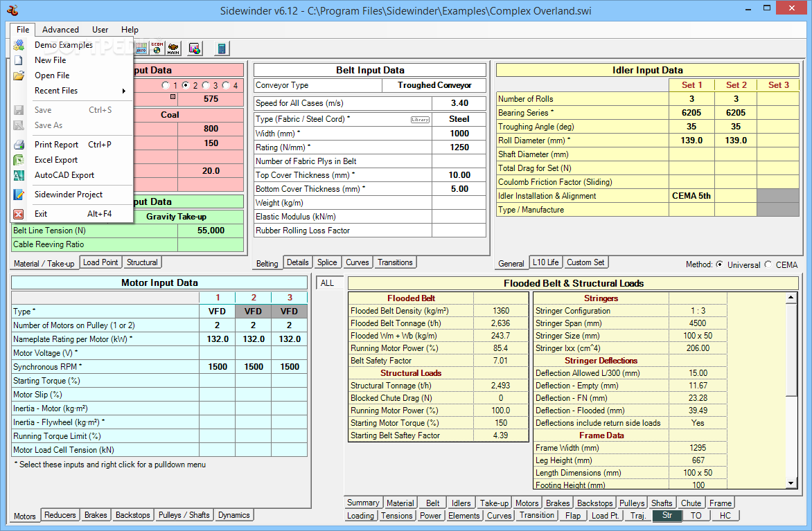Click the Coal material cell
This screenshot has height=531, width=812.
(170, 114)
